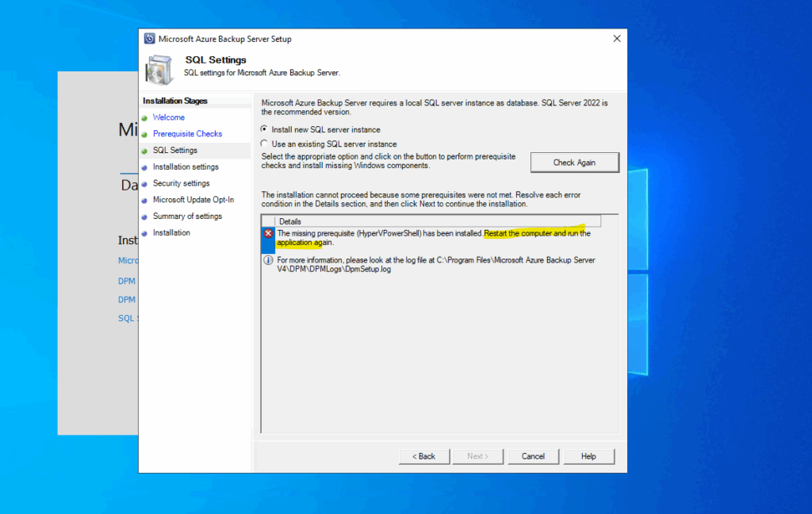This screenshot has height=514, width=812.
Task: Select the HyperVPowerShell missing prerequisite message
Action: tap(434, 238)
